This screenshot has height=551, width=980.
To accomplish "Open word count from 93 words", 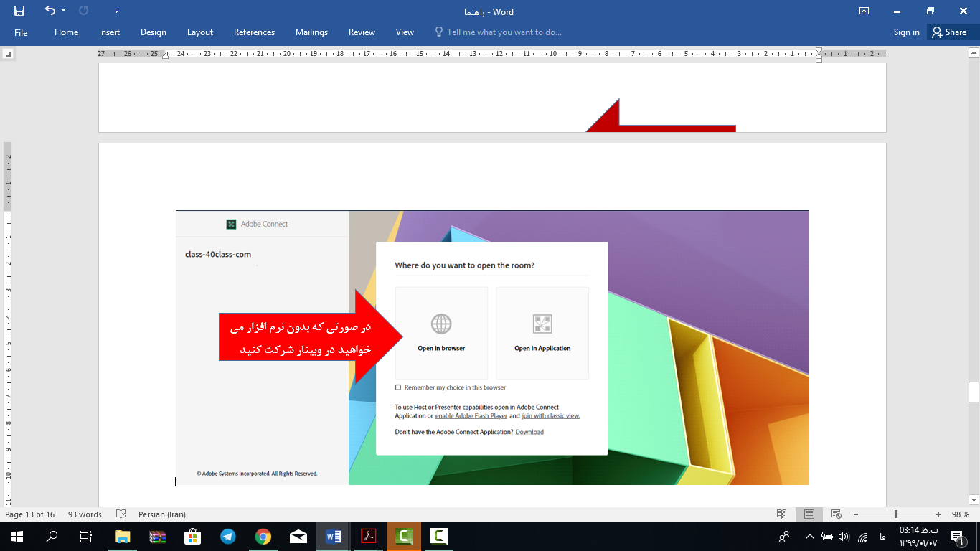I will point(85,514).
